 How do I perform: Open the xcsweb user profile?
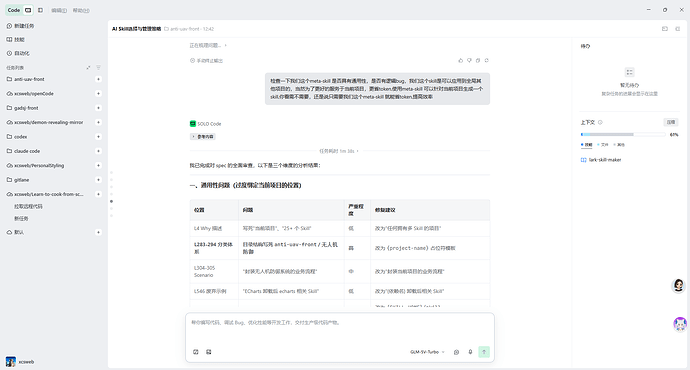[x=20, y=362]
